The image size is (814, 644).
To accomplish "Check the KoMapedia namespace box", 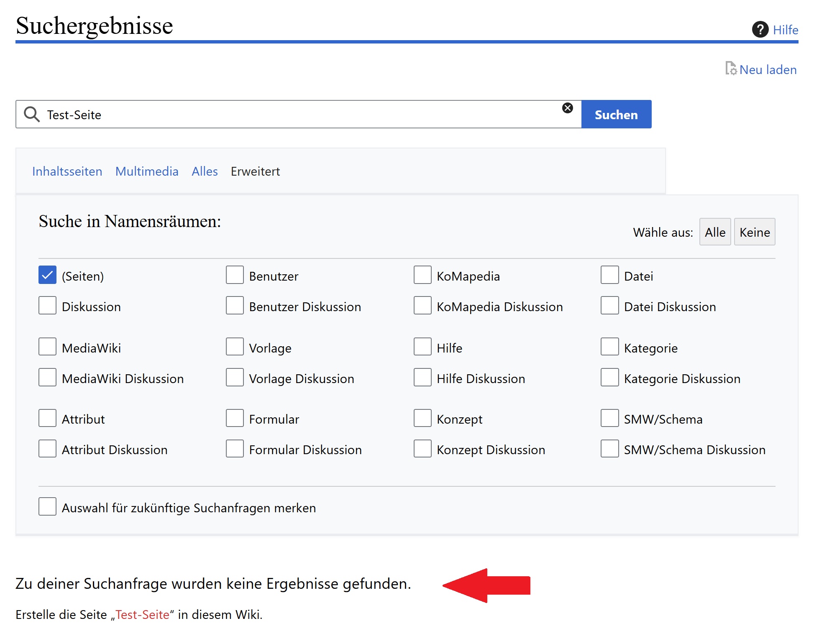I will point(422,275).
